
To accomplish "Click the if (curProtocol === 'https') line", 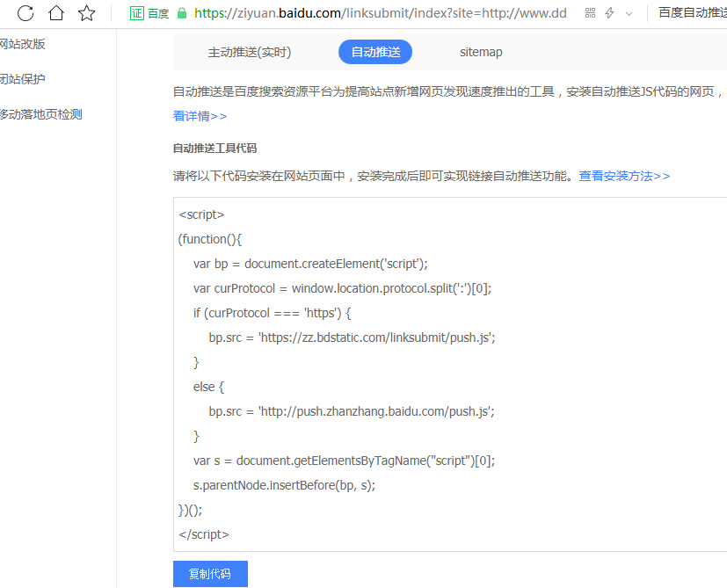I will tap(272, 313).
